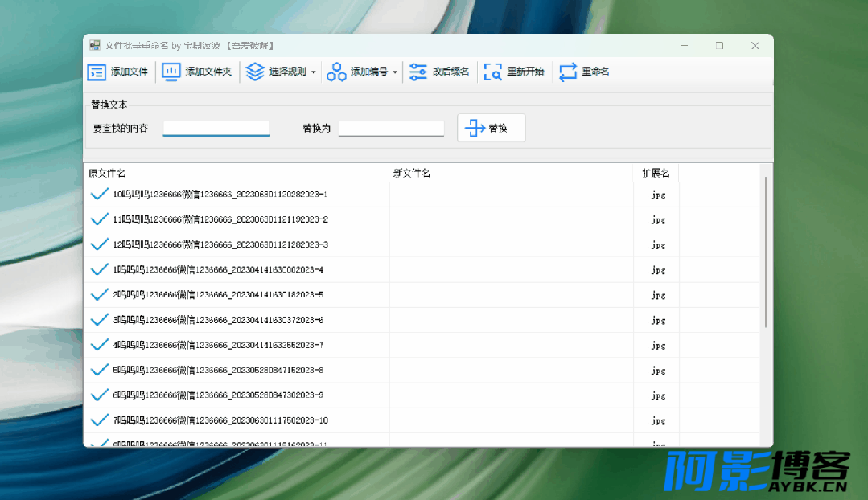The height and width of the screenshot is (500, 868).
Task: Click the app icon in the title bar
Action: point(95,45)
